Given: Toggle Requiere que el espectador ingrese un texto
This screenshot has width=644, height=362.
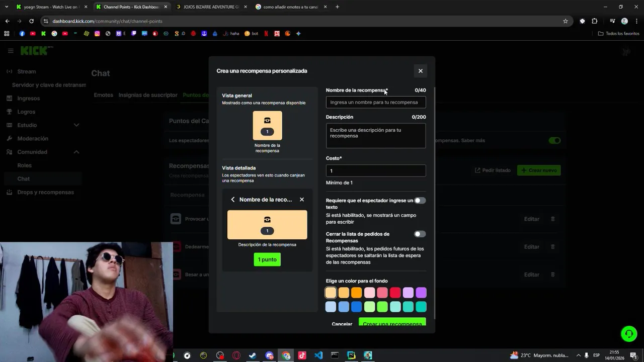Looking at the screenshot, I should click(x=420, y=201).
